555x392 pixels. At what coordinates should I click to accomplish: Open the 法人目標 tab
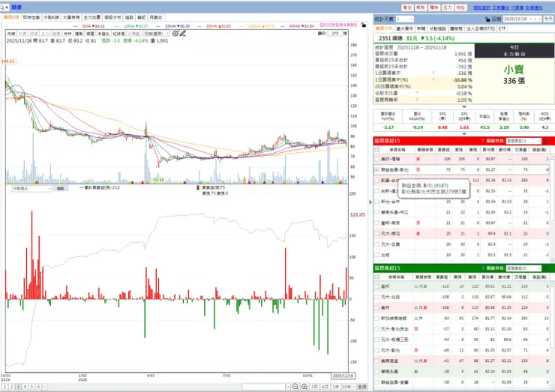(480, 28)
